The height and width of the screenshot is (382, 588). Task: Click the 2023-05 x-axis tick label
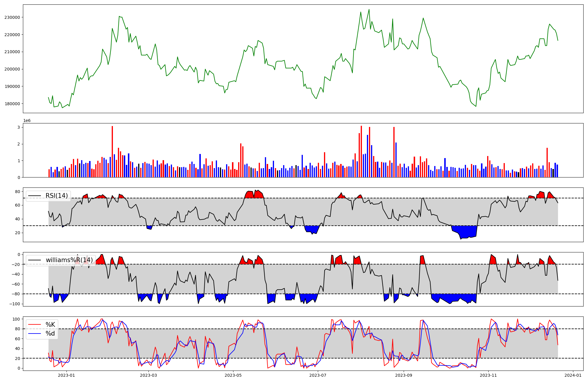click(233, 375)
